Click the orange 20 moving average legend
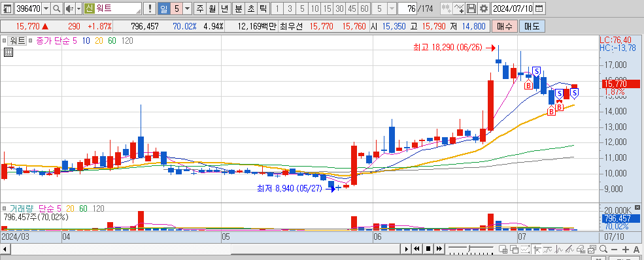Screen dimensions: 644x260 click(x=99, y=41)
